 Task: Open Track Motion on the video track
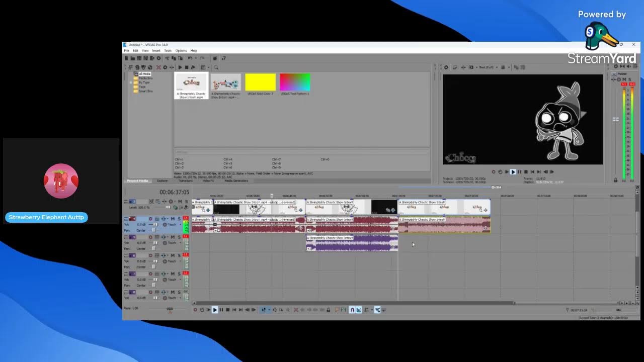click(x=158, y=201)
